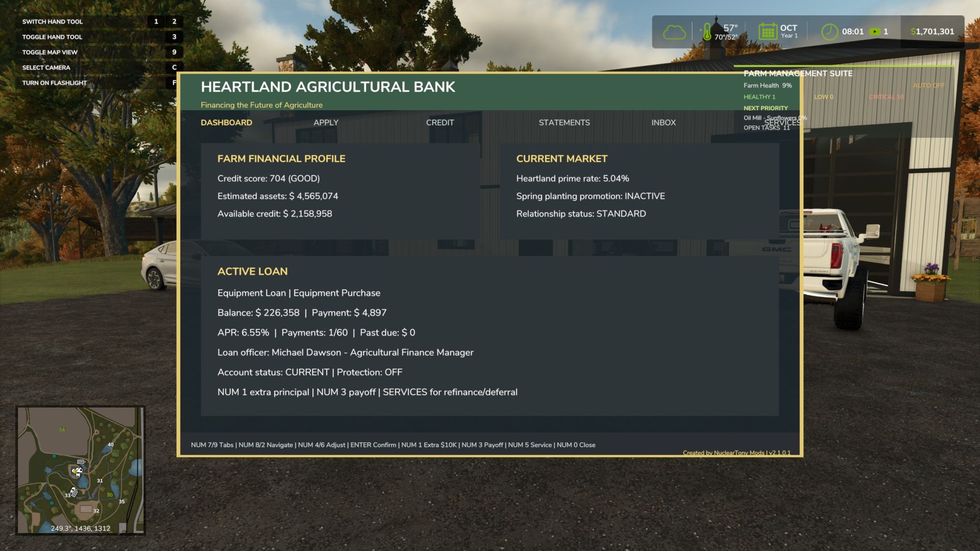The height and width of the screenshot is (551, 980).
Task: Click the Turn On Flashlight hint
Action: pyautogui.click(x=55, y=83)
